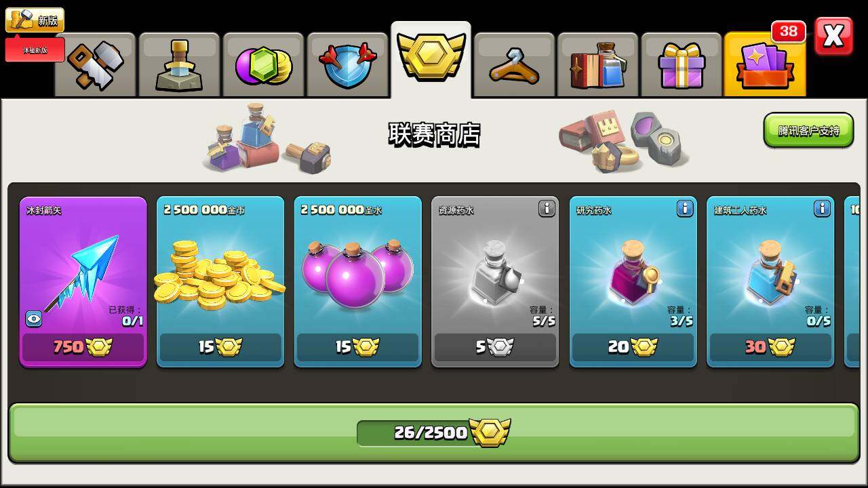Buy 2 500 000 金币 for 15 medals

coord(220,347)
